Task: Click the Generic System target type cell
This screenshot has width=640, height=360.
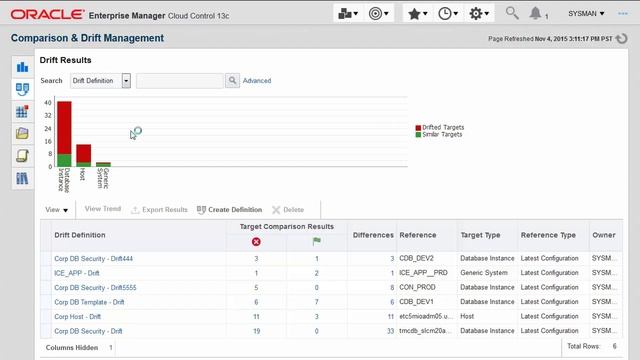Action: (484, 273)
